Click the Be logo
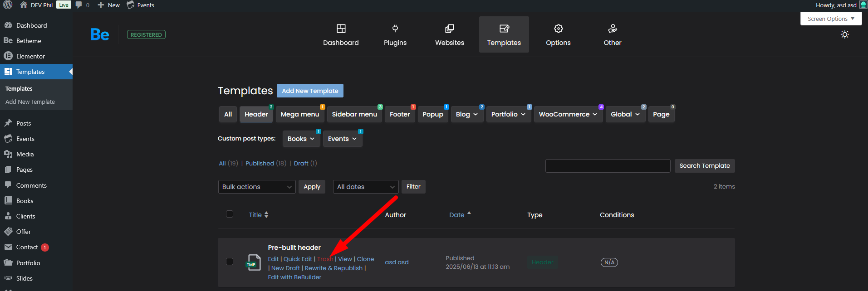 [x=99, y=34]
